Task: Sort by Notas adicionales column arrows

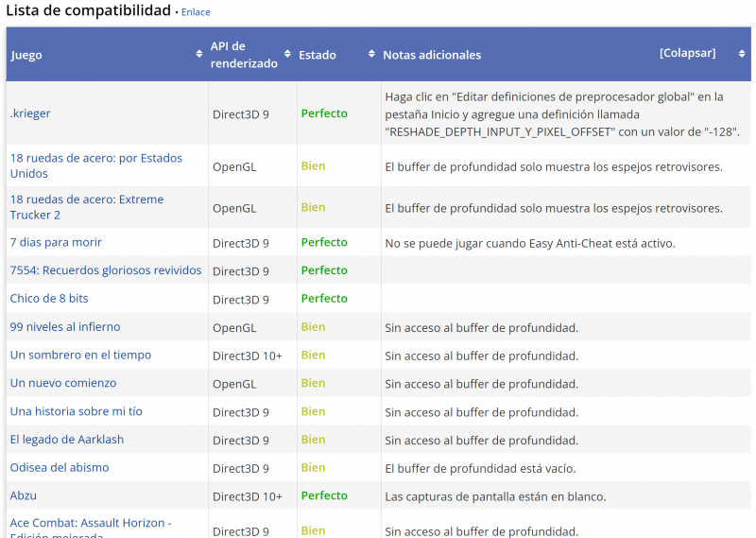Action: click(742, 55)
